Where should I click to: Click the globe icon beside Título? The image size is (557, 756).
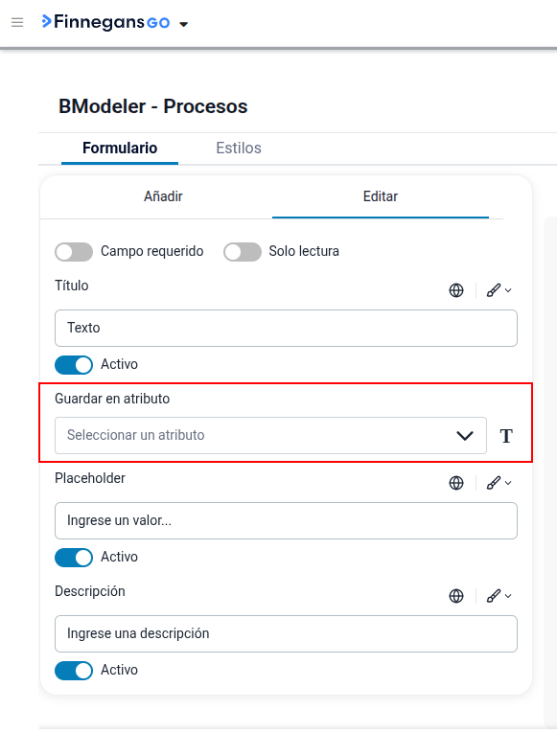pyautogui.click(x=456, y=290)
